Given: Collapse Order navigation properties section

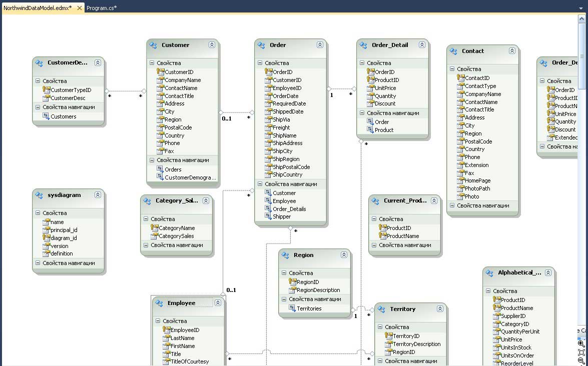Looking at the screenshot, I should (260, 184).
